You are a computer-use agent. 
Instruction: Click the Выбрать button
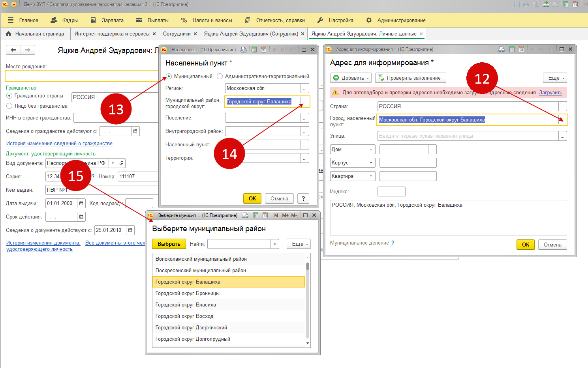[x=169, y=244]
